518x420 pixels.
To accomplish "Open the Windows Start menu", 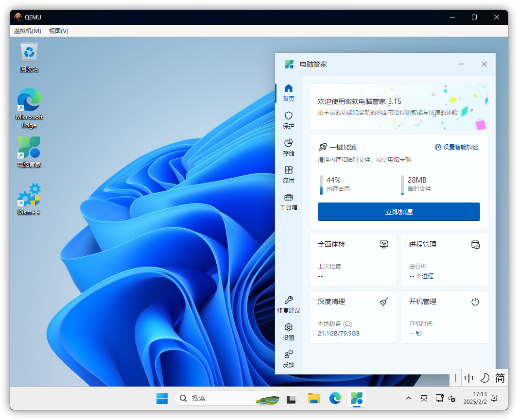I will [x=162, y=398].
